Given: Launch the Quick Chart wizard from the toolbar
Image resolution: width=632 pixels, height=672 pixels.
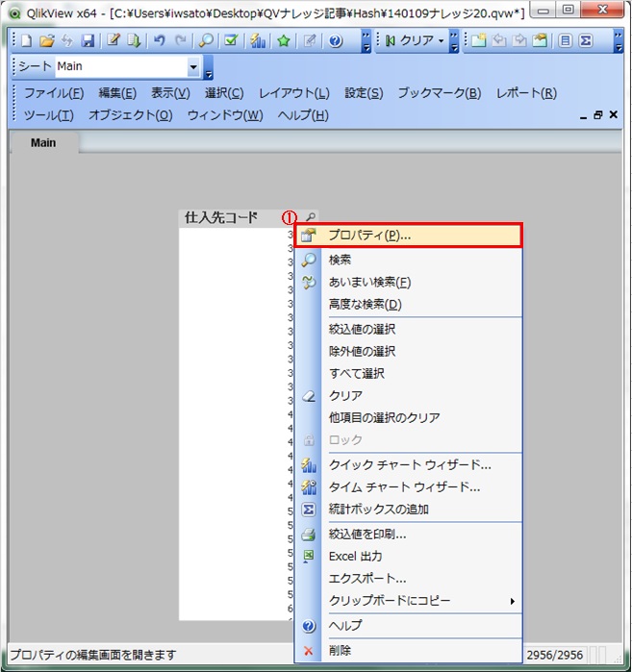Looking at the screenshot, I should click(x=258, y=40).
